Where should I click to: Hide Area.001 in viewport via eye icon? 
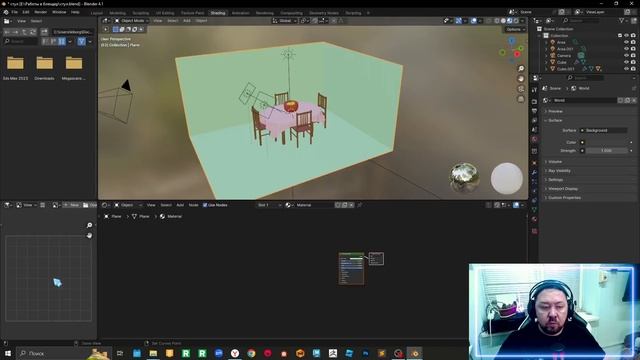coord(627,49)
